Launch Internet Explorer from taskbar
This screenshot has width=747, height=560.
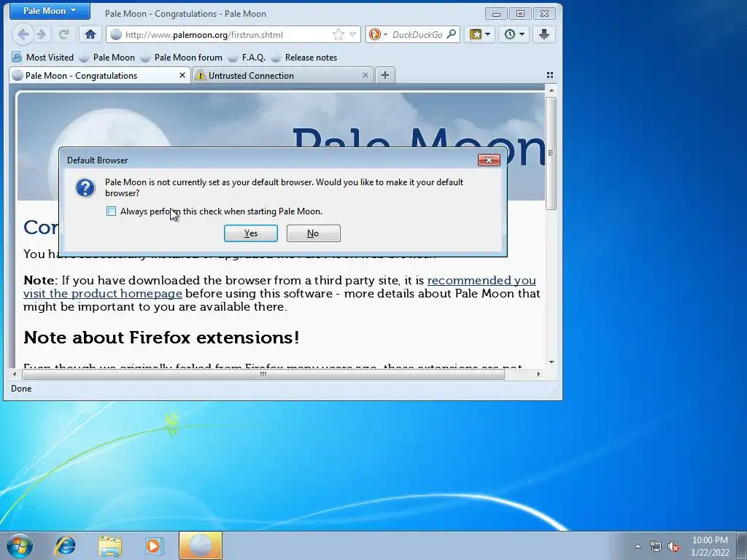pos(65,545)
